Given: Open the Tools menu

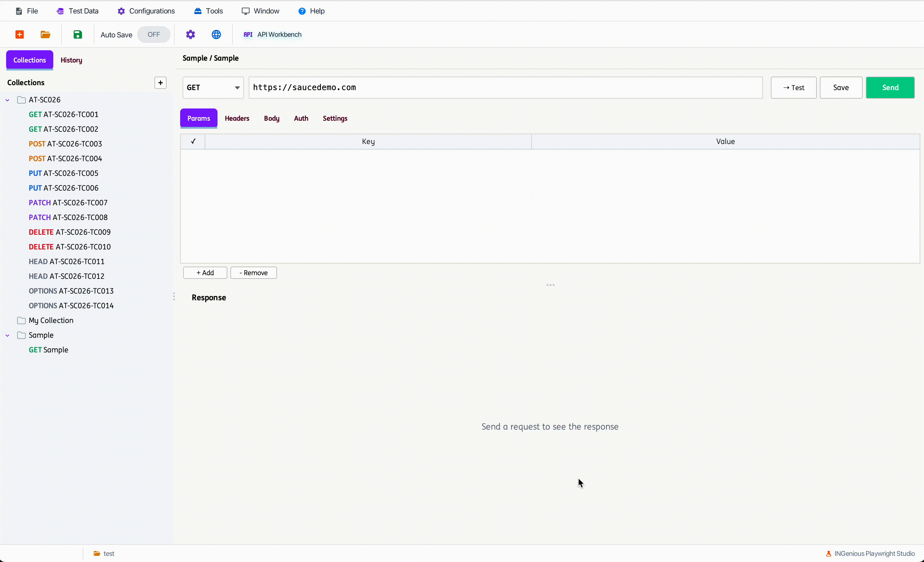Looking at the screenshot, I should [209, 11].
